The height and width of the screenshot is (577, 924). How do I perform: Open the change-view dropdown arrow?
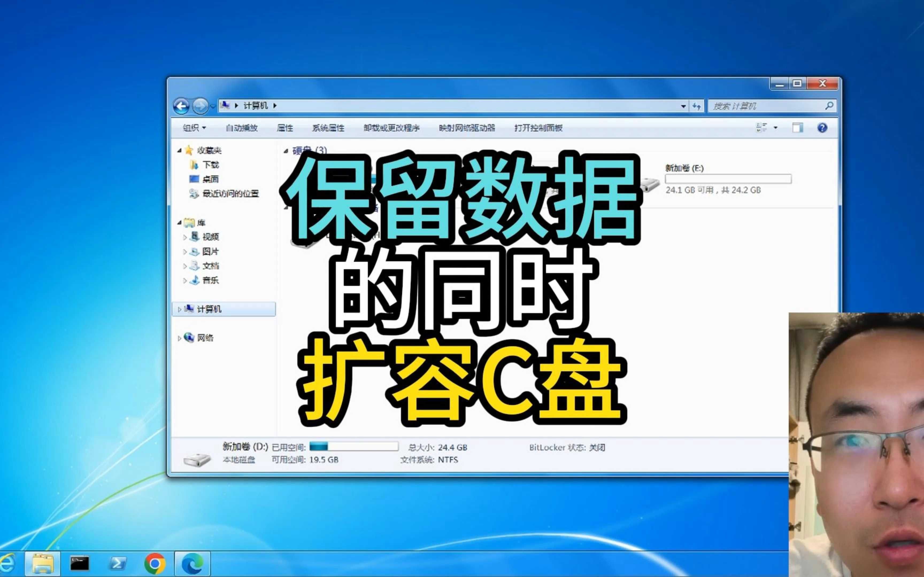pos(776,128)
